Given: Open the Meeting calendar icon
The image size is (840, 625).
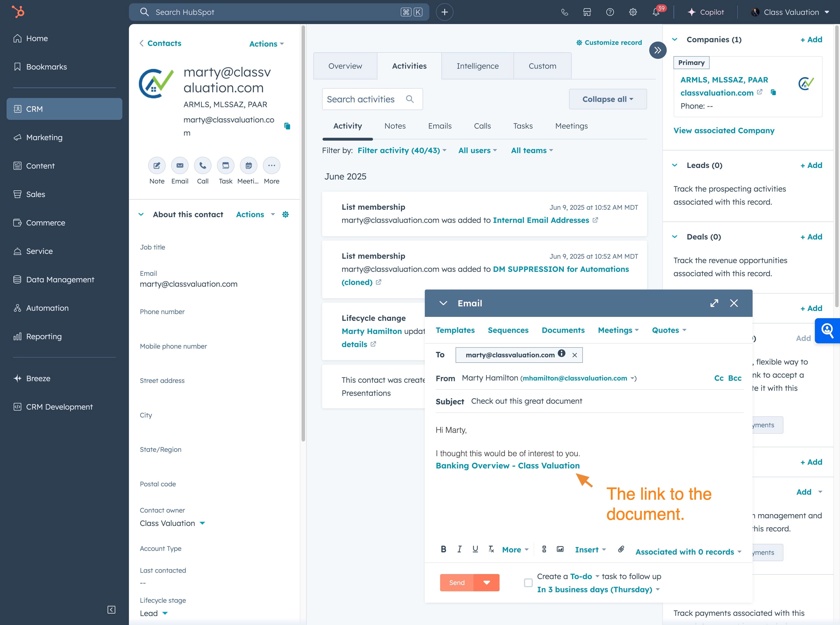Looking at the screenshot, I should [248, 166].
